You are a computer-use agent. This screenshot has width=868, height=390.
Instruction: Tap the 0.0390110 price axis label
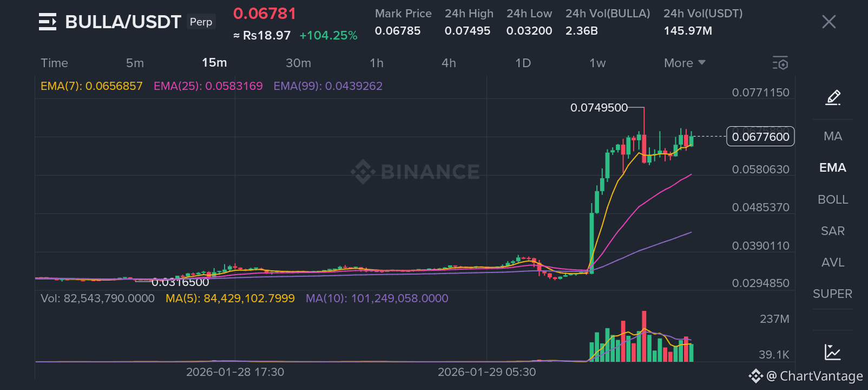(760, 246)
